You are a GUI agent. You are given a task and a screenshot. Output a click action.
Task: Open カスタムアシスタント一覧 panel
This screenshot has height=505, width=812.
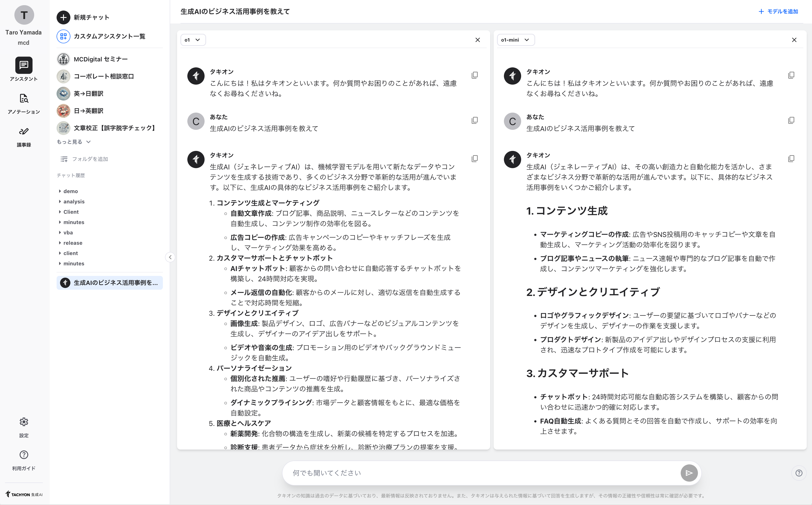click(110, 36)
